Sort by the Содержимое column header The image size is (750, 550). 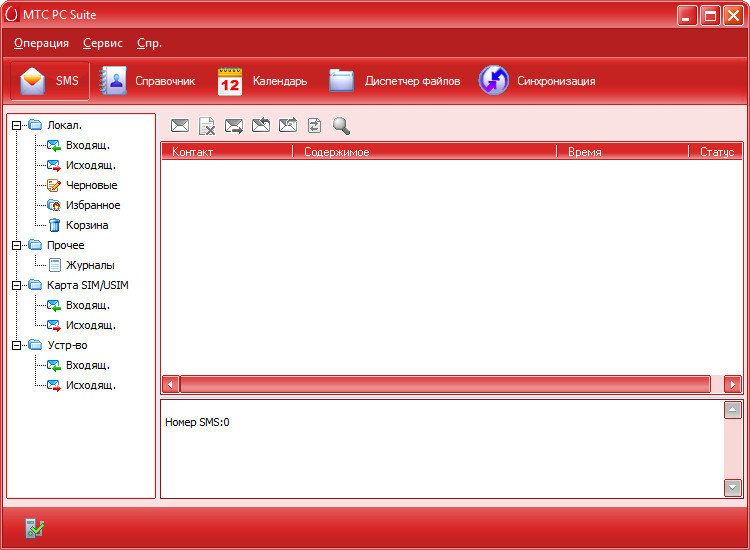coord(425,152)
